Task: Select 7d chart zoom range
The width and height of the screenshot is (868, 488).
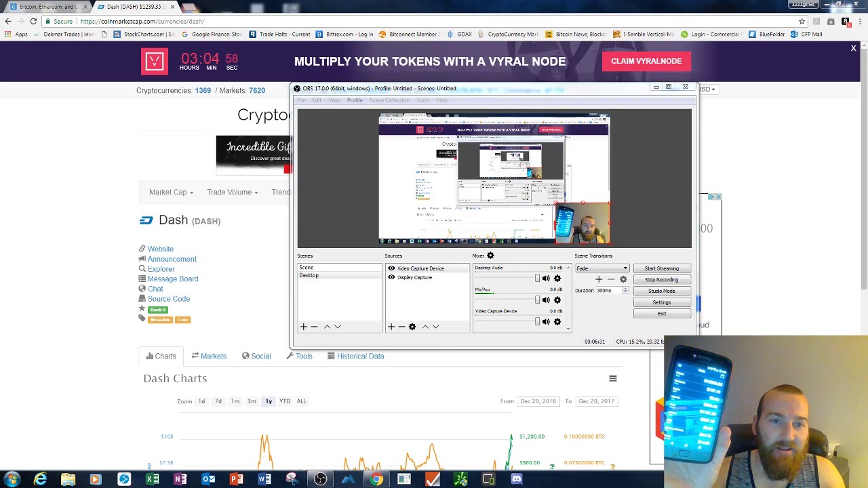Action: point(218,401)
